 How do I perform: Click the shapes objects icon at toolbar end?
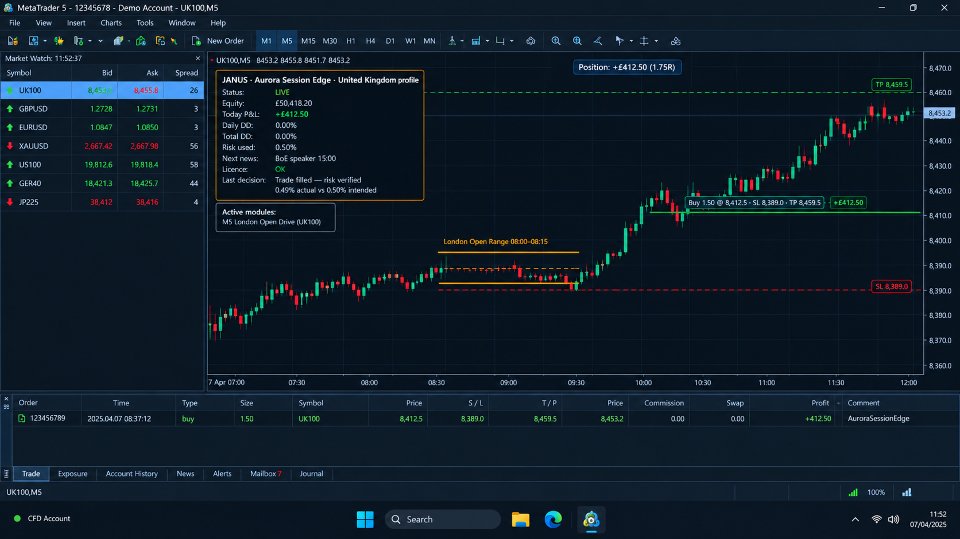point(676,41)
